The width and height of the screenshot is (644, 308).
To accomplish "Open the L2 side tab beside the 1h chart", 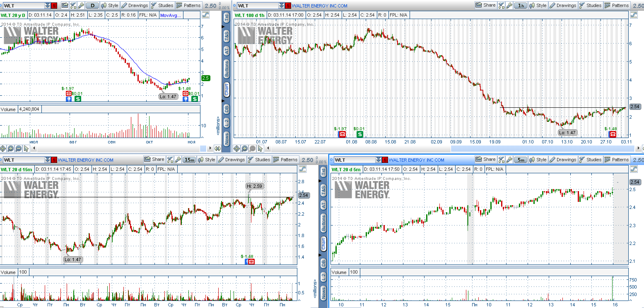I will coord(227,123).
